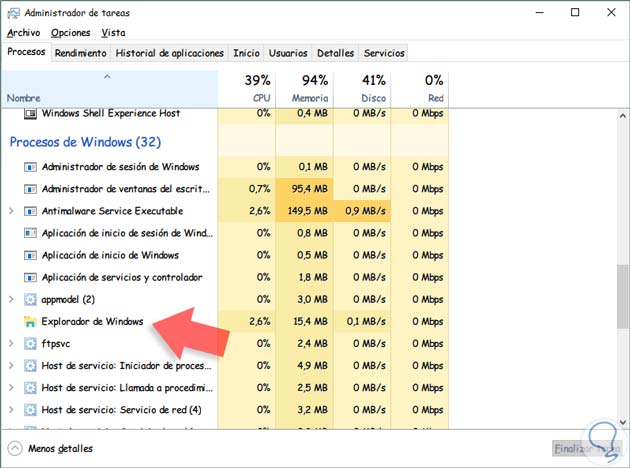630x468 pixels.
Task: Select appmodel (2) process name
Action: tap(68, 300)
